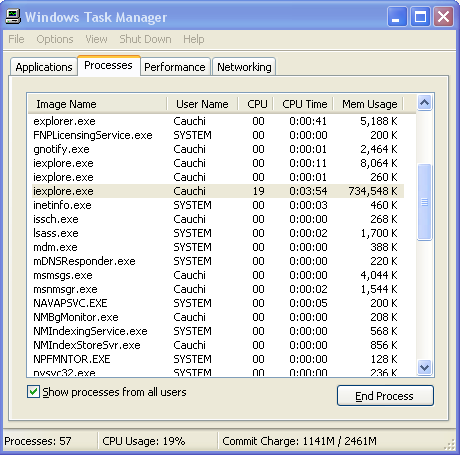Viewport: 460px width, 455px height.
Task: Sort processes by the Mem Usage column
Action: (x=368, y=104)
